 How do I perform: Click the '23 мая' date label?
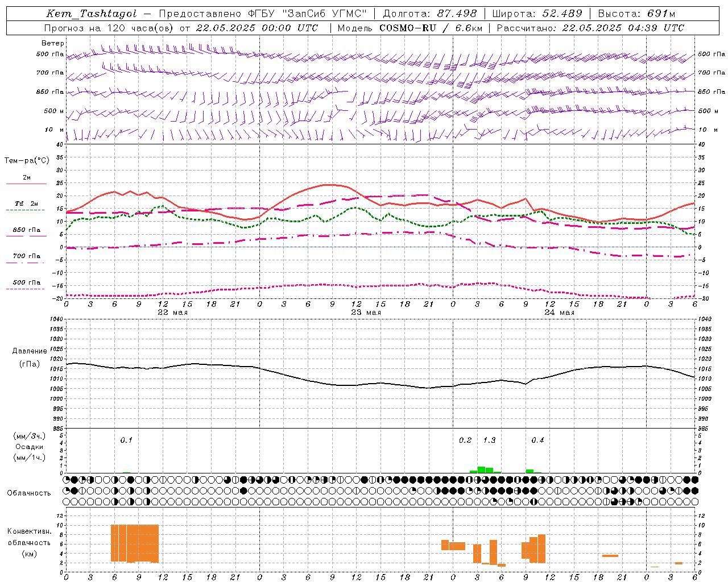pyautogui.click(x=366, y=313)
